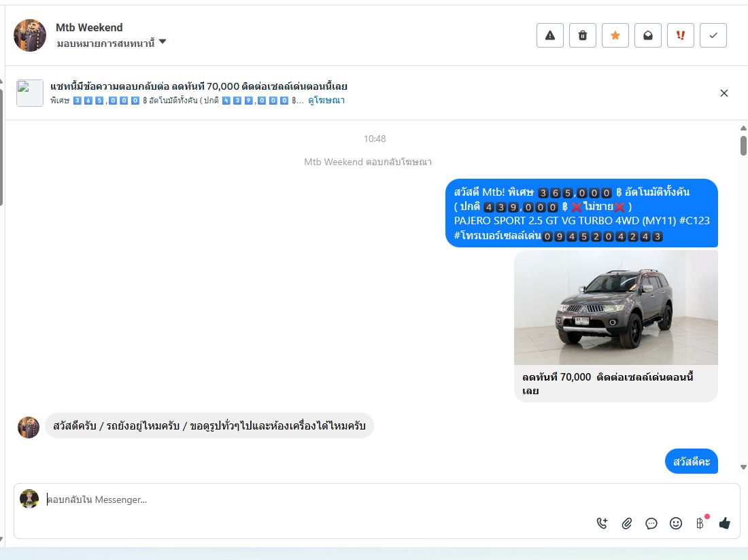Click the scrollbar up arrow in chat
This screenshot has width=748, height=560.
click(743, 128)
